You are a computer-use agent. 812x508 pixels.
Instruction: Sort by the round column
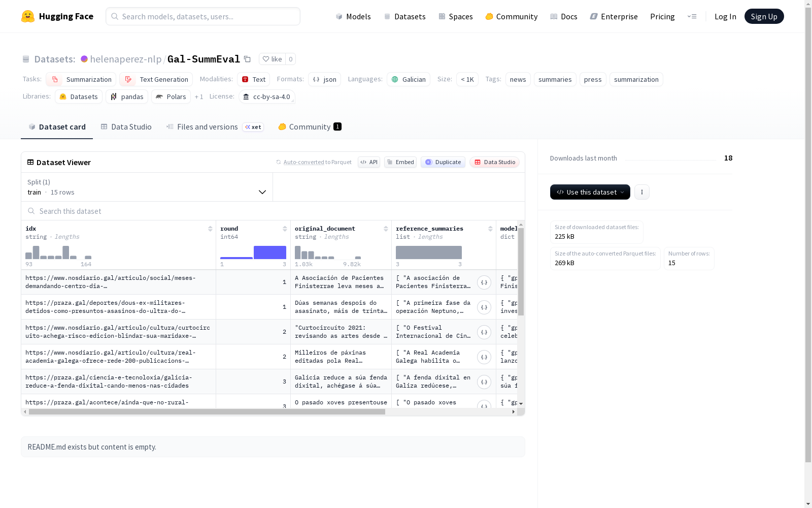[285, 229]
